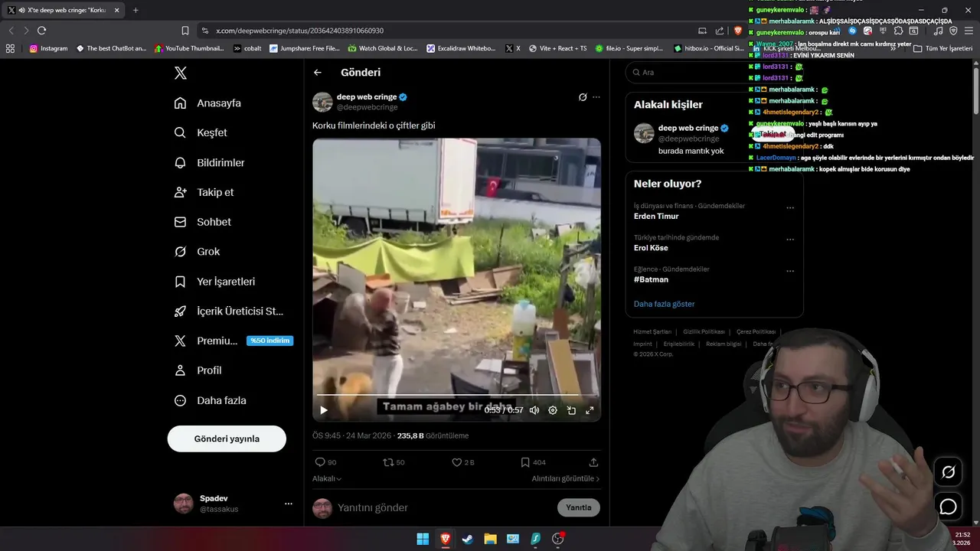Open Gizlilik Politikası footer link

(704, 331)
